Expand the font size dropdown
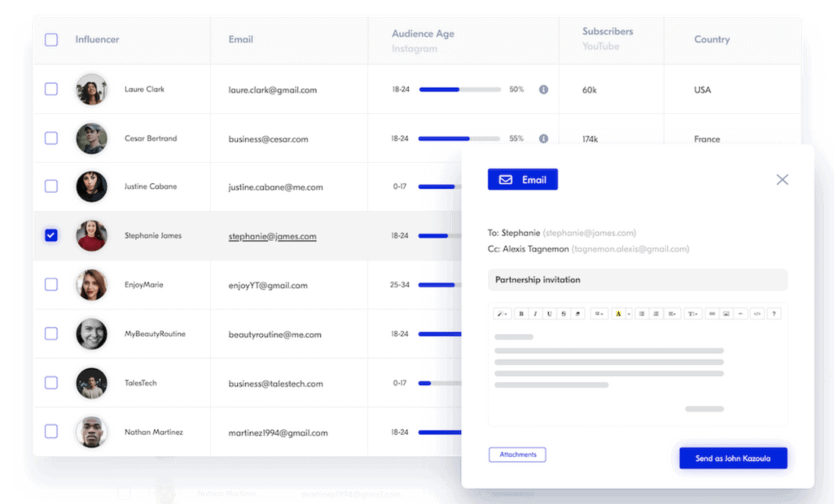Screen dimensions: 834x504 599,313
